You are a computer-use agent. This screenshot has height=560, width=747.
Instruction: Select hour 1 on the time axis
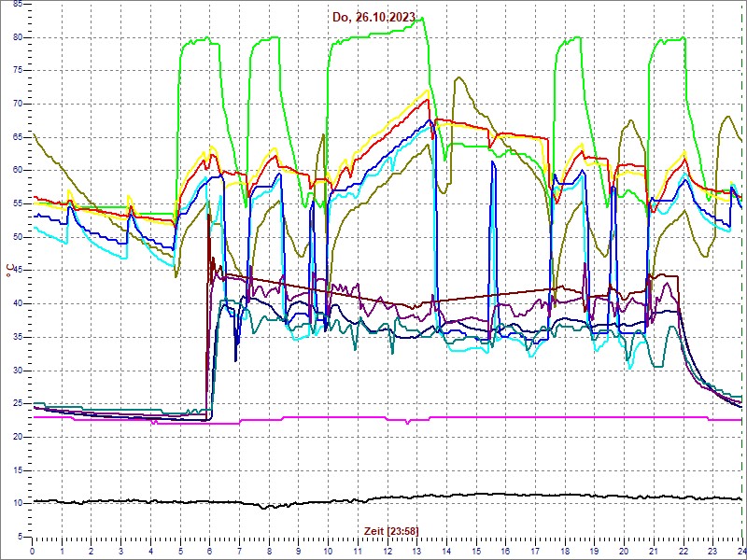62,551
